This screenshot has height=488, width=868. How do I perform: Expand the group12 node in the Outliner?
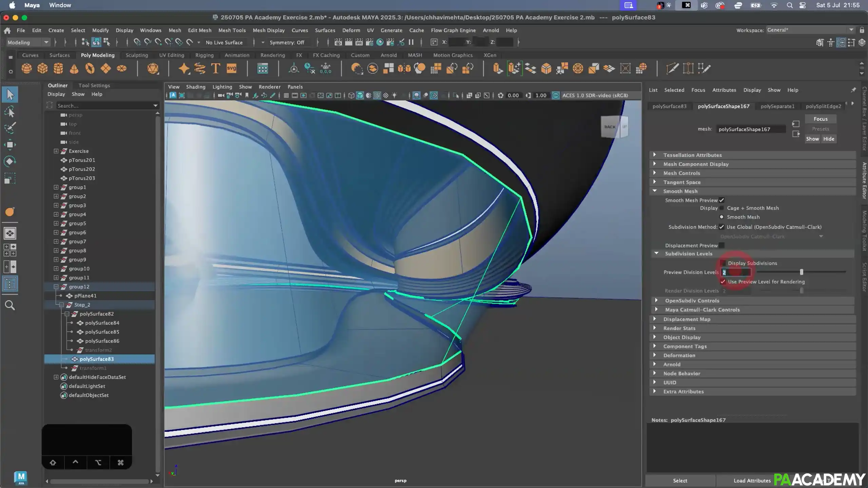point(56,287)
